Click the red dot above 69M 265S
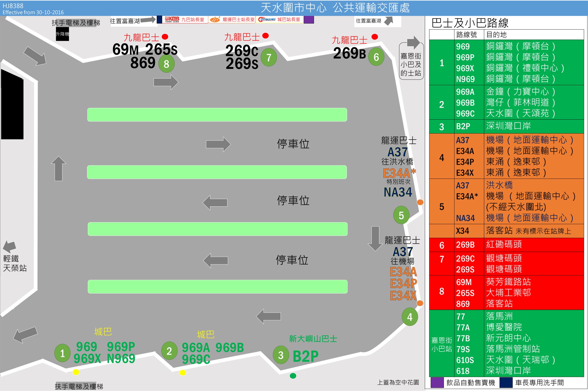This screenshot has width=588, height=391. (x=165, y=36)
